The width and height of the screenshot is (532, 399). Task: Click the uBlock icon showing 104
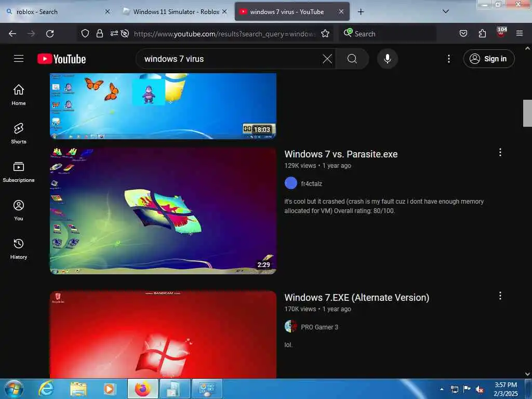[x=501, y=33]
